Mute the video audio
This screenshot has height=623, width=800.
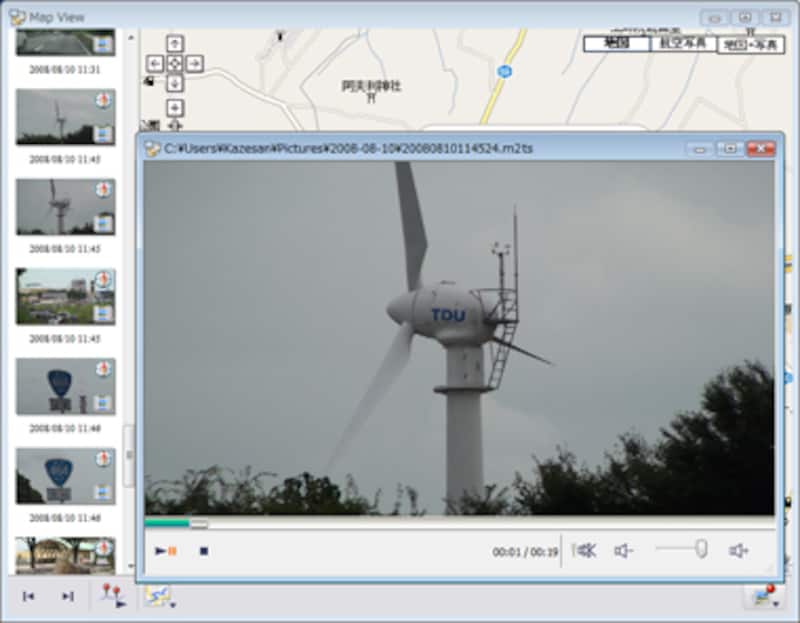pyautogui.click(x=585, y=550)
